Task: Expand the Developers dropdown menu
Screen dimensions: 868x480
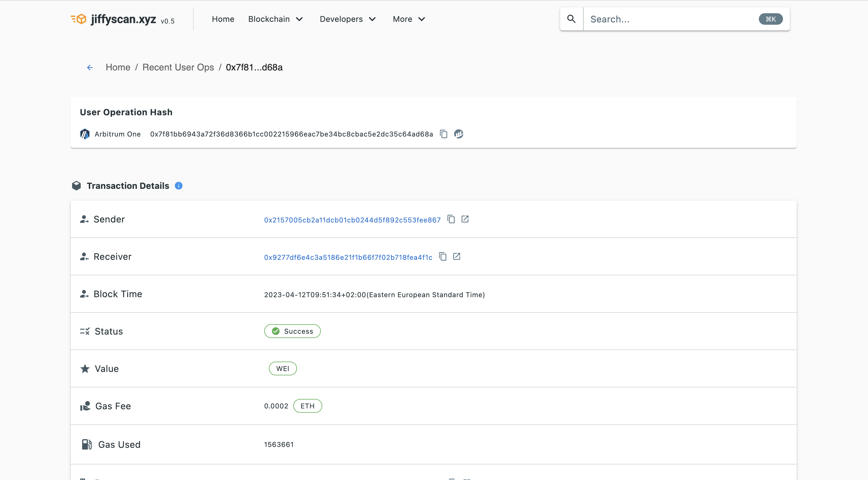Action: click(348, 19)
